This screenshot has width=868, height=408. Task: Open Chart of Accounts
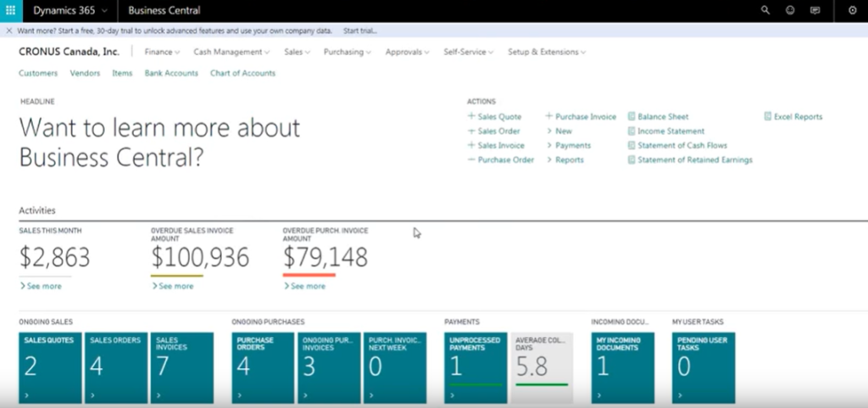(242, 73)
